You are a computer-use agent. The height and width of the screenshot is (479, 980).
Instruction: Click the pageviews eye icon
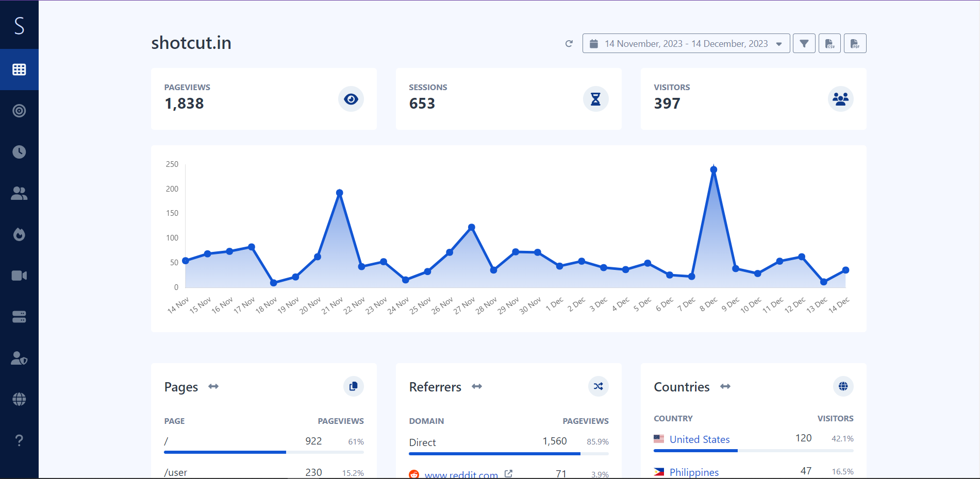351,99
